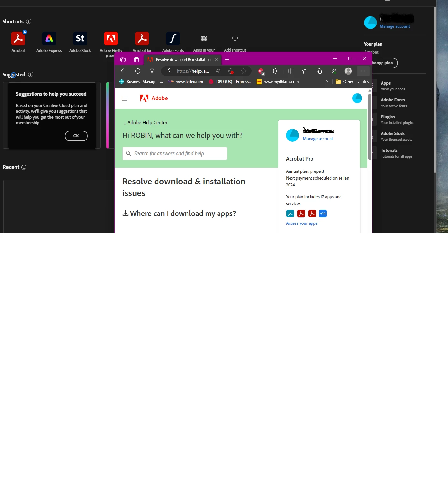Open the Other favorites folder

[352, 82]
